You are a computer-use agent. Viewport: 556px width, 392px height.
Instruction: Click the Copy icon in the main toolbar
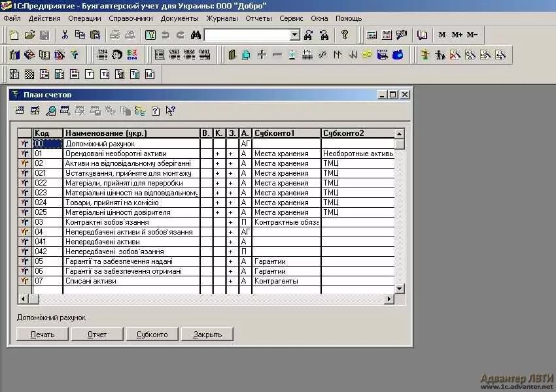(80, 35)
